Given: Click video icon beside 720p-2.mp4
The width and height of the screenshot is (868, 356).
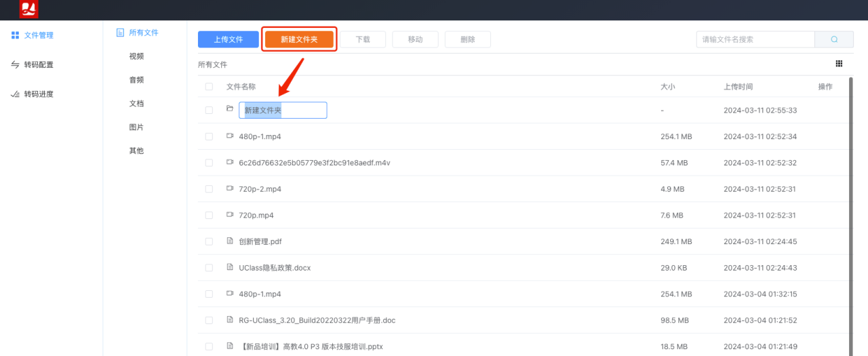Looking at the screenshot, I should pos(230,189).
